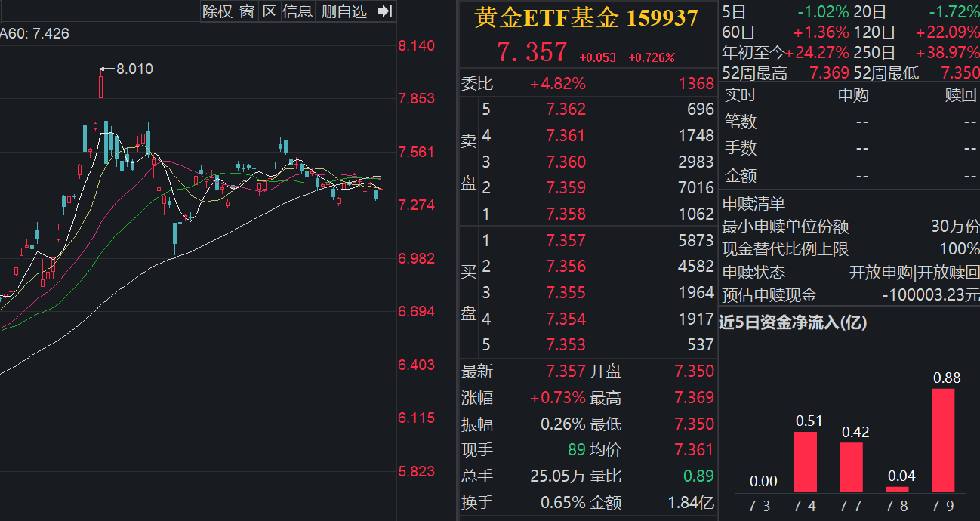The width and height of the screenshot is (980, 521).
Task: Click the 黄金ETF基金 159937 title
Action: click(x=584, y=17)
